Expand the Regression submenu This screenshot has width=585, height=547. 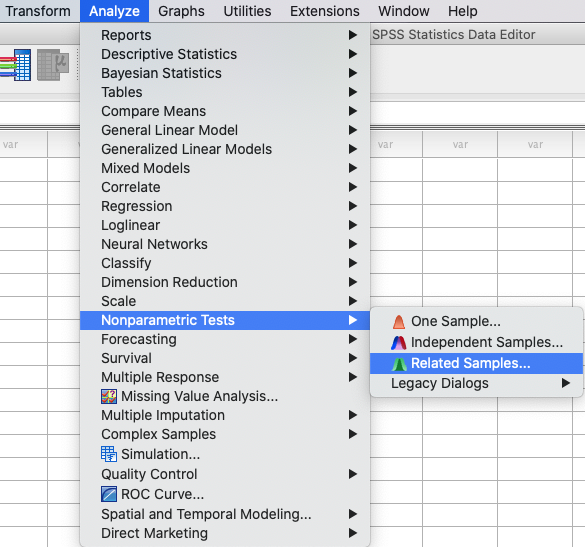coord(225,206)
